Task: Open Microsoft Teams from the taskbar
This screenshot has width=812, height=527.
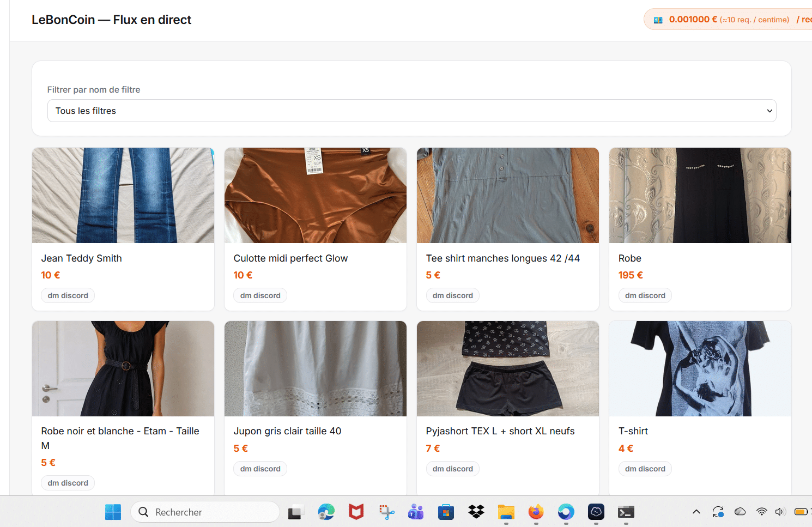Action: (x=416, y=512)
